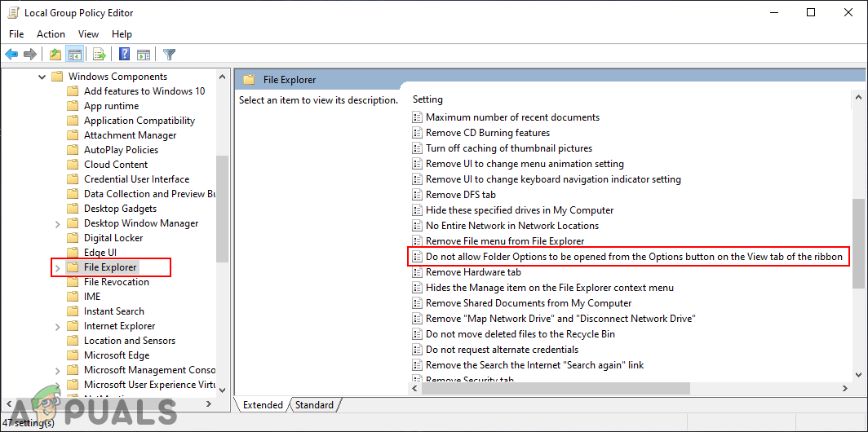Click the Export List toolbar icon
This screenshot has height=432, width=868.
click(100, 55)
